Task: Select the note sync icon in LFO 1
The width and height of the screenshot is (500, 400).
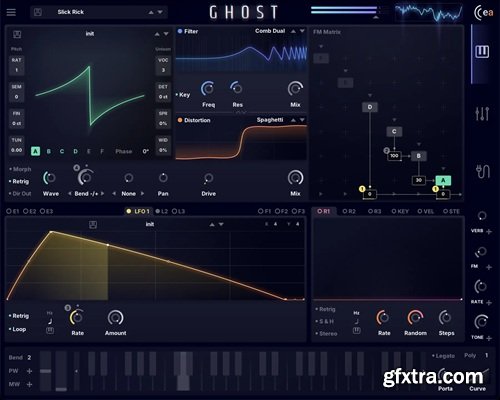Action: [50, 321]
